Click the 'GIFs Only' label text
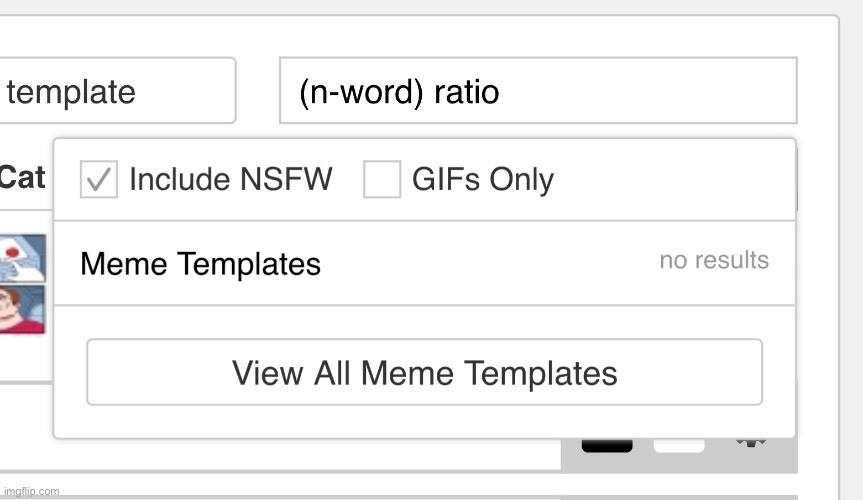 pyautogui.click(x=482, y=180)
